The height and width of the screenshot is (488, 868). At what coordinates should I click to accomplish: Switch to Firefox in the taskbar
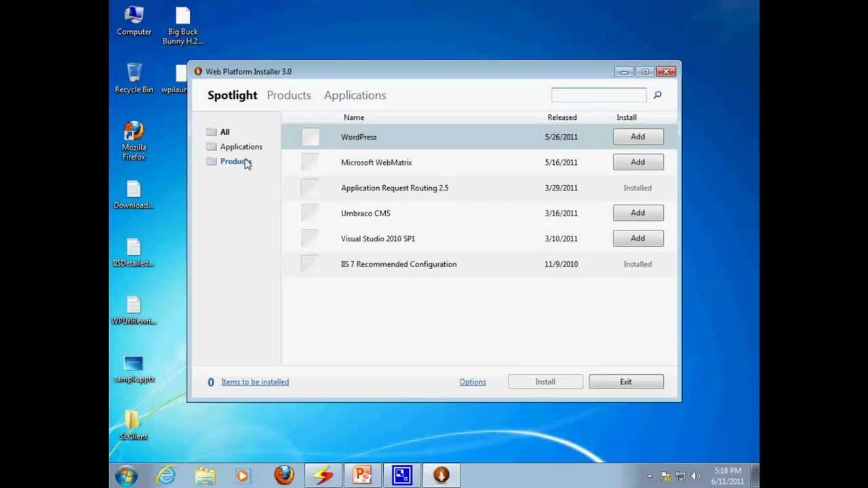[x=284, y=475]
